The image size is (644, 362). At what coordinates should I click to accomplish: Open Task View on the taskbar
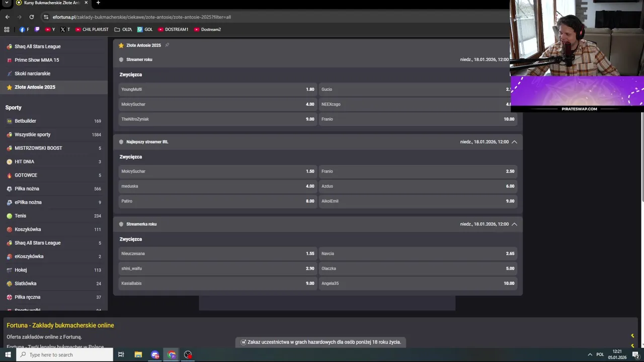[x=121, y=354]
